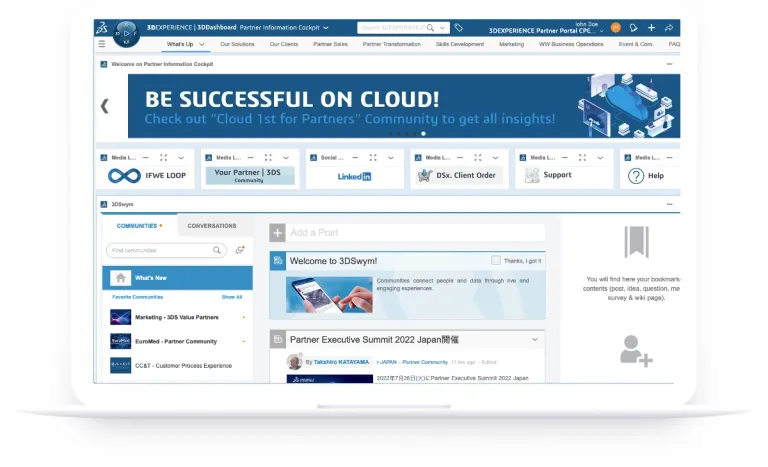The height and width of the screenshot is (467, 768).
Task: Click the Show All favorite communities link
Action: (x=232, y=297)
